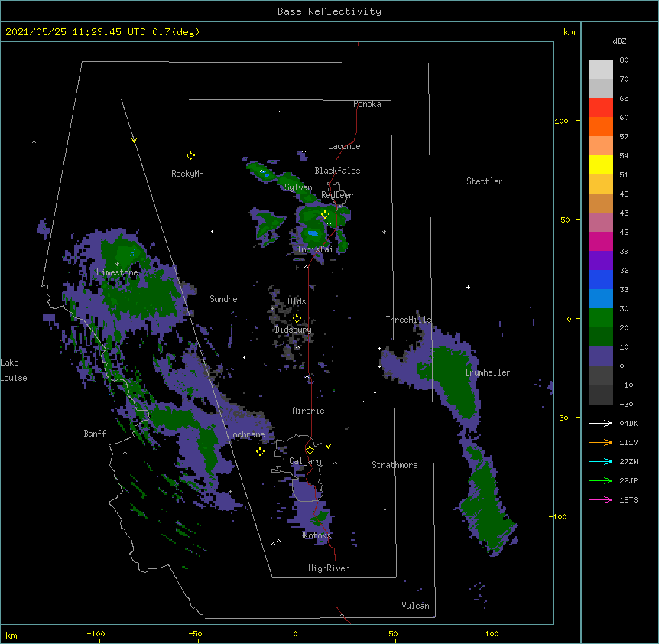Click the magenta 42 dBZ legend swatch
Screen dimensions: 659x644
pyautogui.click(x=601, y=241)
